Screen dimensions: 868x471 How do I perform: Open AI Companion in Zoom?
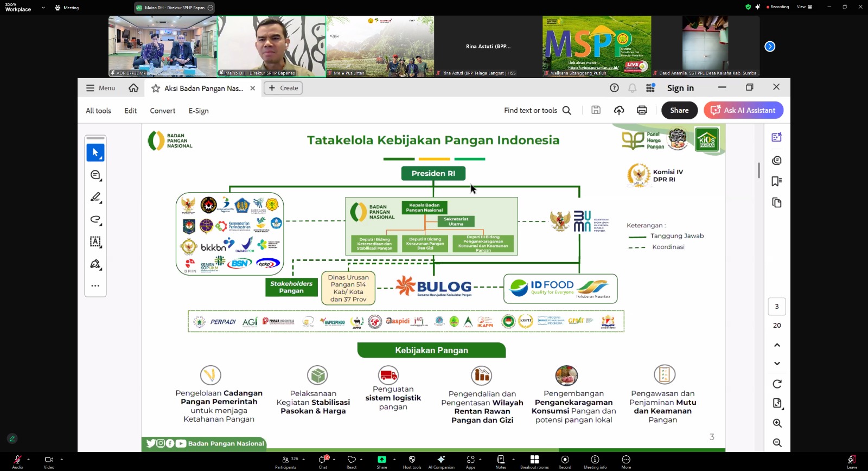click(441, 461)
